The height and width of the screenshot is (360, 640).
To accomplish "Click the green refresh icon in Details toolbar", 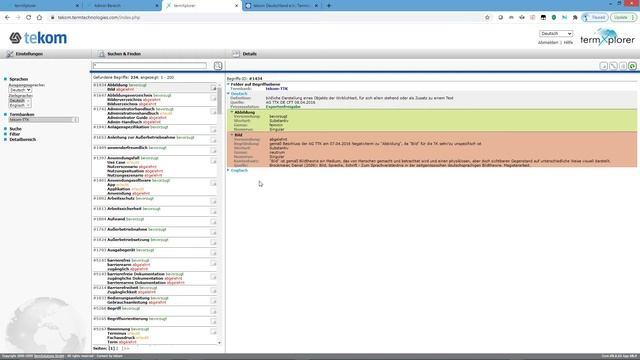I will [632, 66].
